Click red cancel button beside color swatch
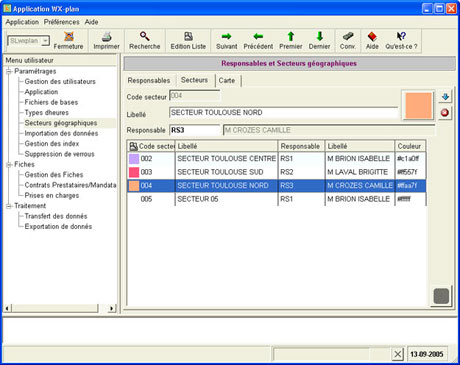 pos(445,113)
